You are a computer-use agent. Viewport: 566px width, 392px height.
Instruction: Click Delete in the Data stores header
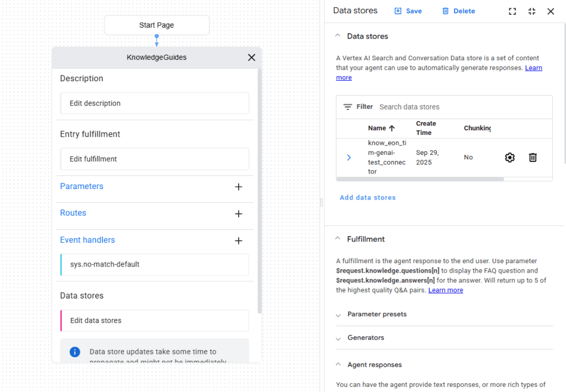tap(458, 11)
